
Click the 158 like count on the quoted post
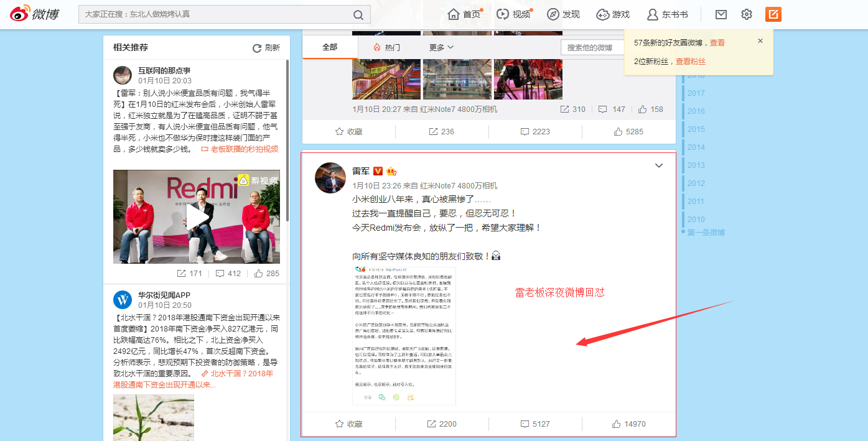[x=651, y=109]
